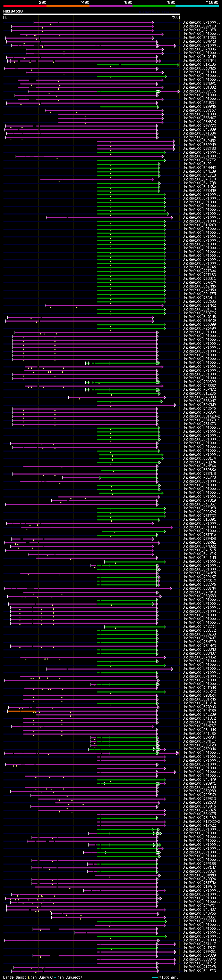Click hit label UniRef100_B5BNX7

pyautogui.click(x=199, y=118)
